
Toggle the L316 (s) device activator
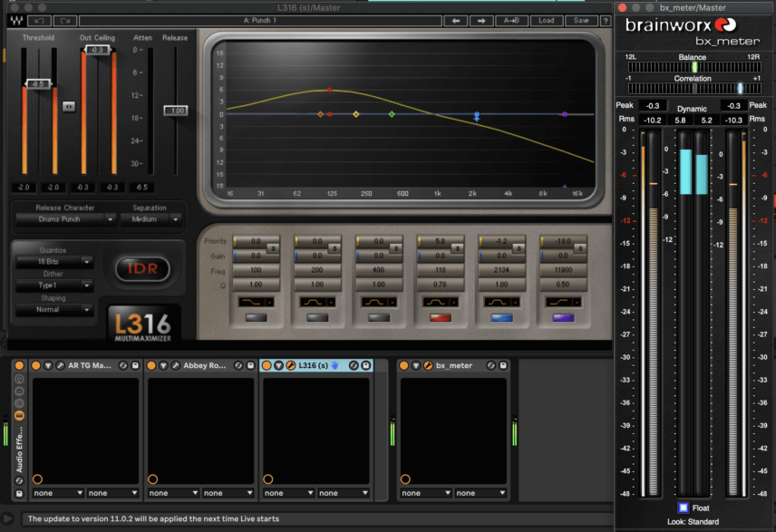[267, 366]
